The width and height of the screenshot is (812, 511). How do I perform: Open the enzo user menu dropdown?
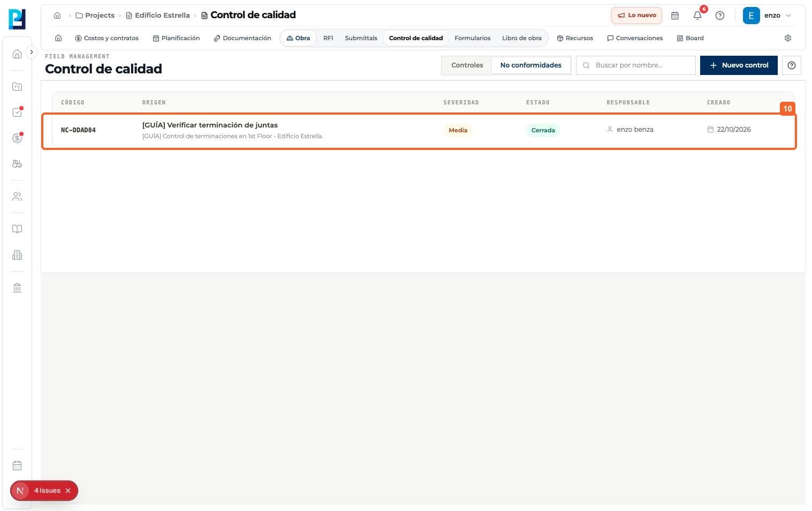tap(767, 16)
